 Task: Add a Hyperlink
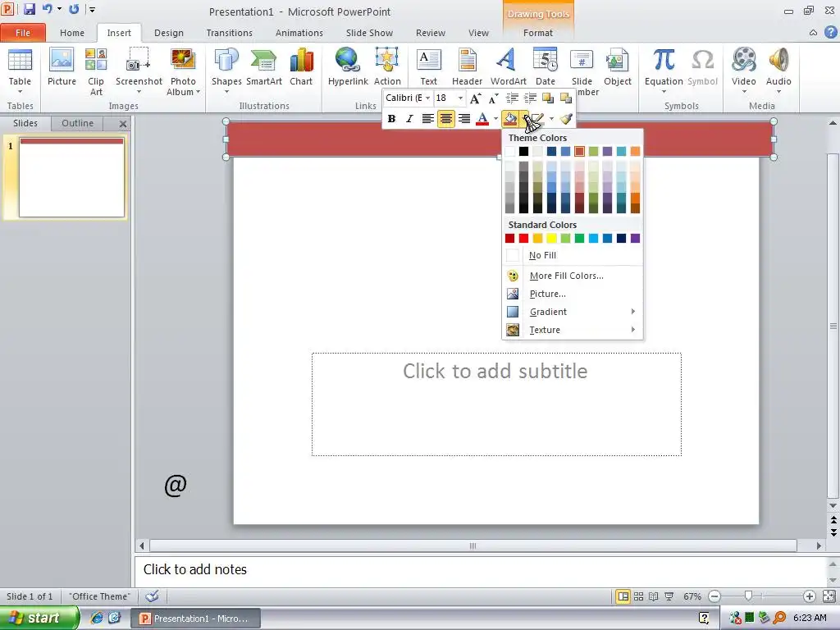pyautogui.click(x=348, y=67)
